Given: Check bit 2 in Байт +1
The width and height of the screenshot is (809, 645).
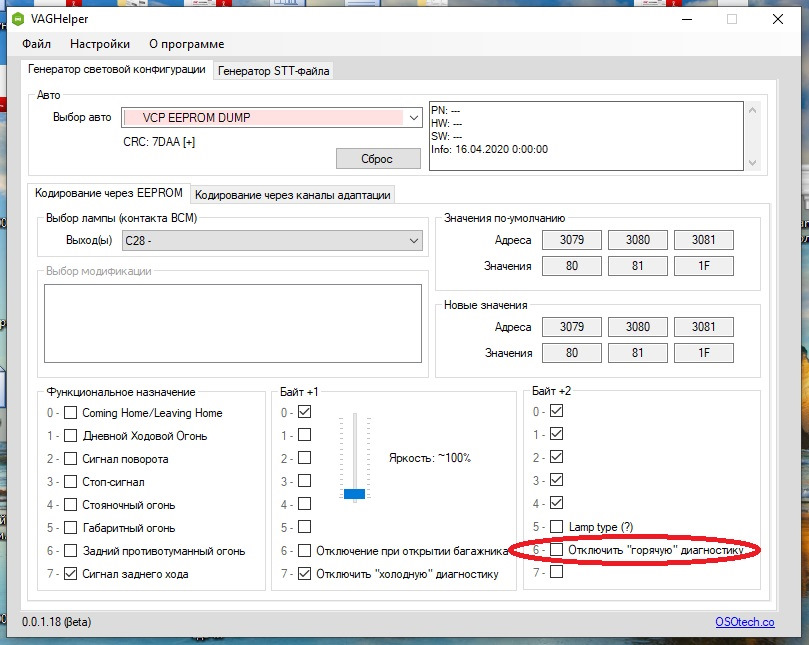Looking at the screenshot, I should click(x=304, y=458).
